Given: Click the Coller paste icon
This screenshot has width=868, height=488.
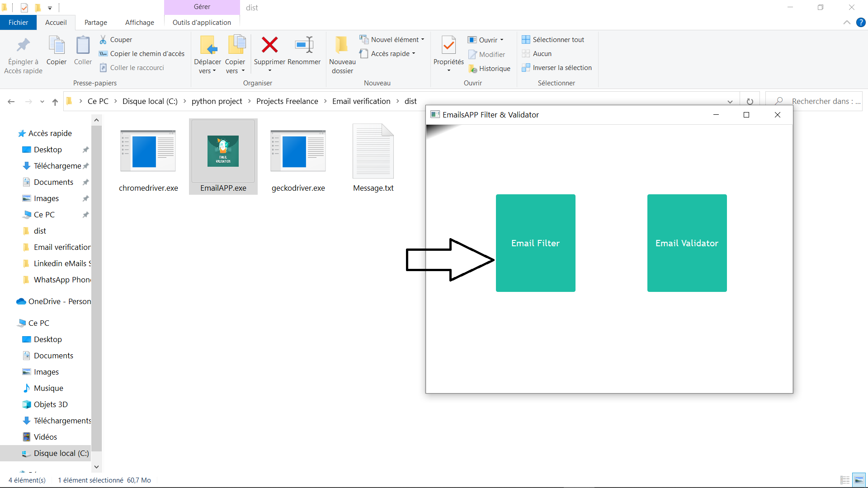Looking at the screenshot, I should pos(83,45).
